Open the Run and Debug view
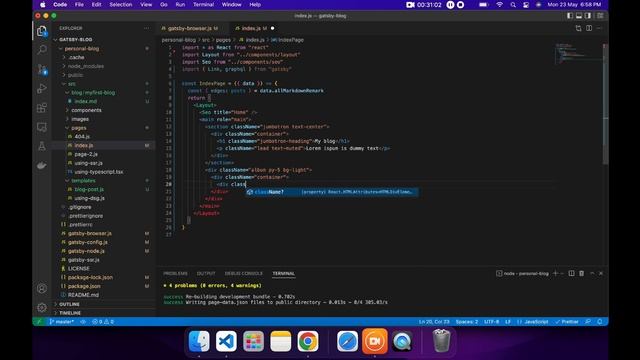The image size is (640, 360). click(x=42, y=89)
